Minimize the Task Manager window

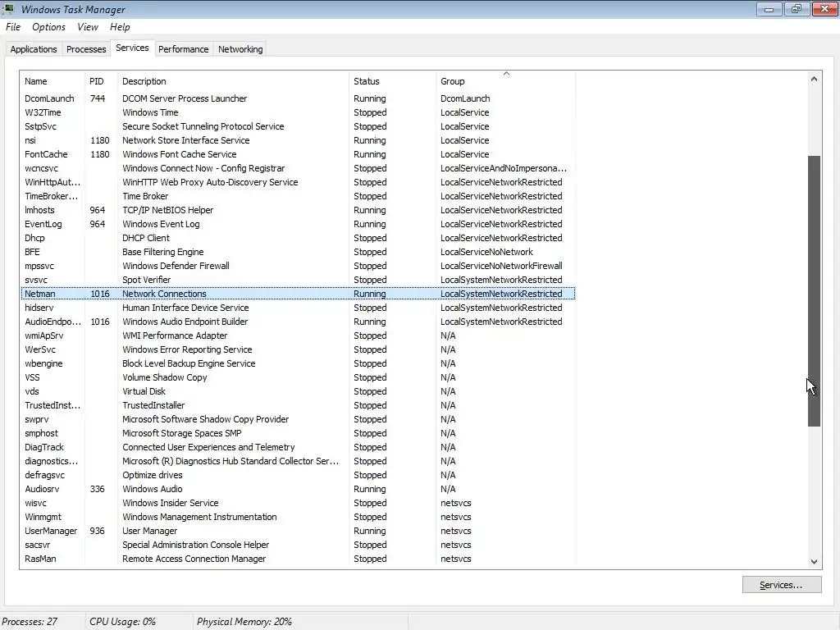click(769, 9)
